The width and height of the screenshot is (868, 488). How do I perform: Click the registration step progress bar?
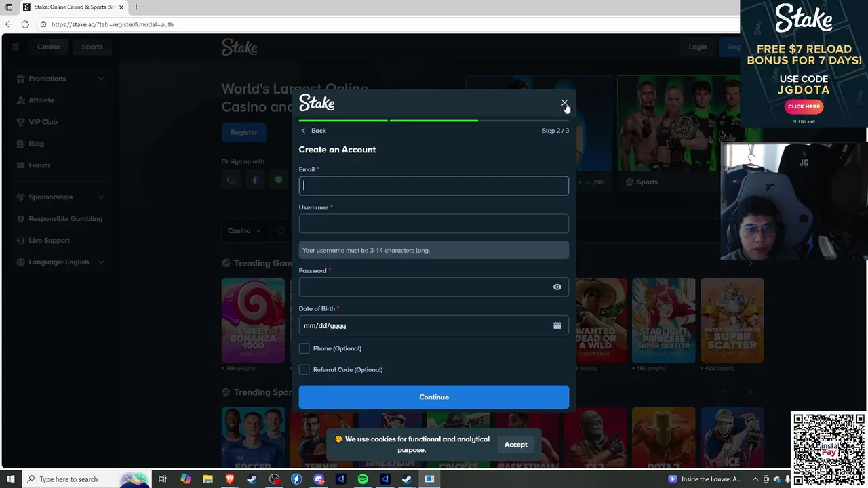click(x=433, y=121)
